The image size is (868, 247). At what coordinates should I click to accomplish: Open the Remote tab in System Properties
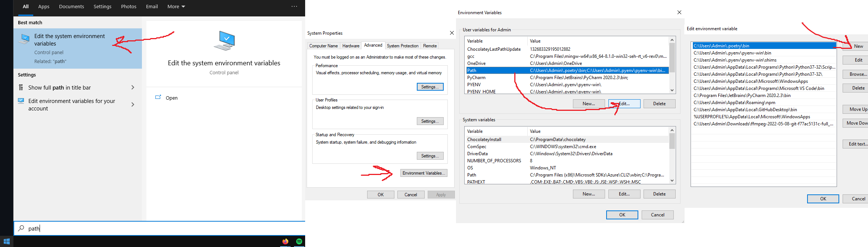(430, 46)
